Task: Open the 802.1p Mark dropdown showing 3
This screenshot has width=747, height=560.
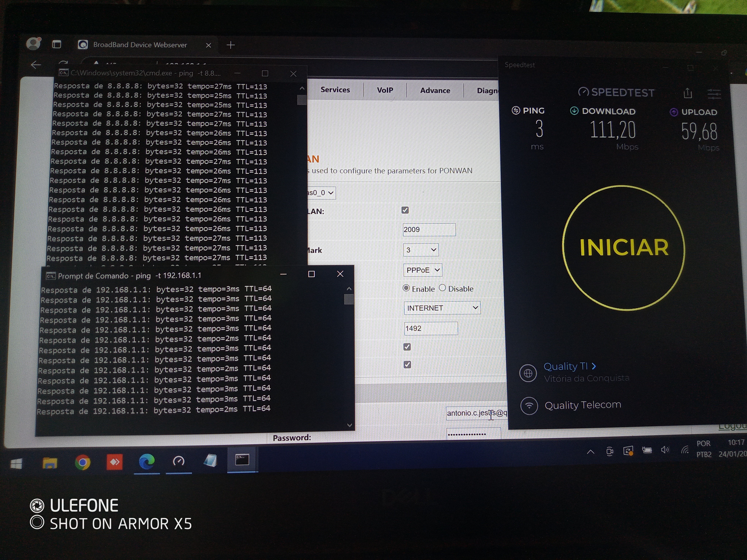Action: pos(420,250)
